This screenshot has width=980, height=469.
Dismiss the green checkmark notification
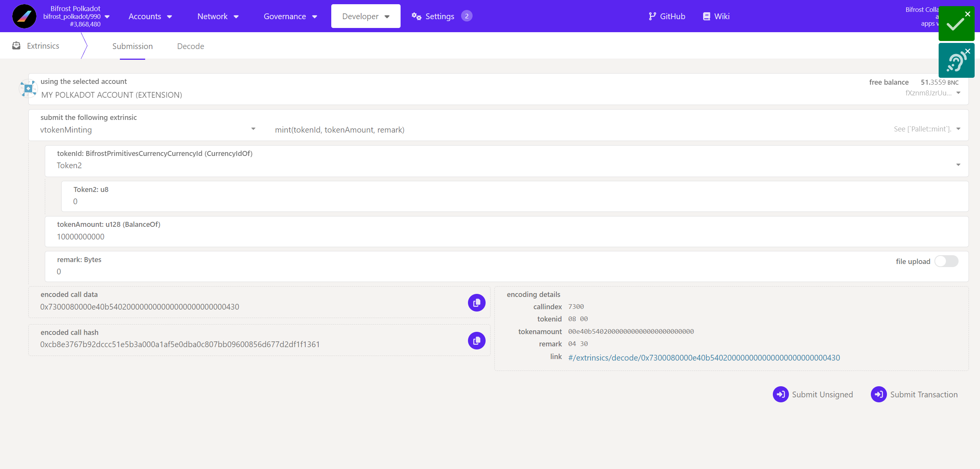pos(967,14)
